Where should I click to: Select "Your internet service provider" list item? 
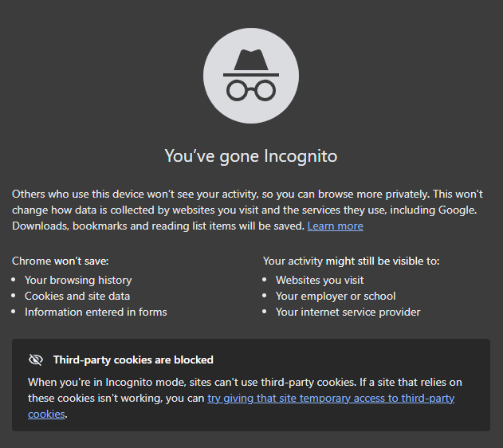pos(348,312)
